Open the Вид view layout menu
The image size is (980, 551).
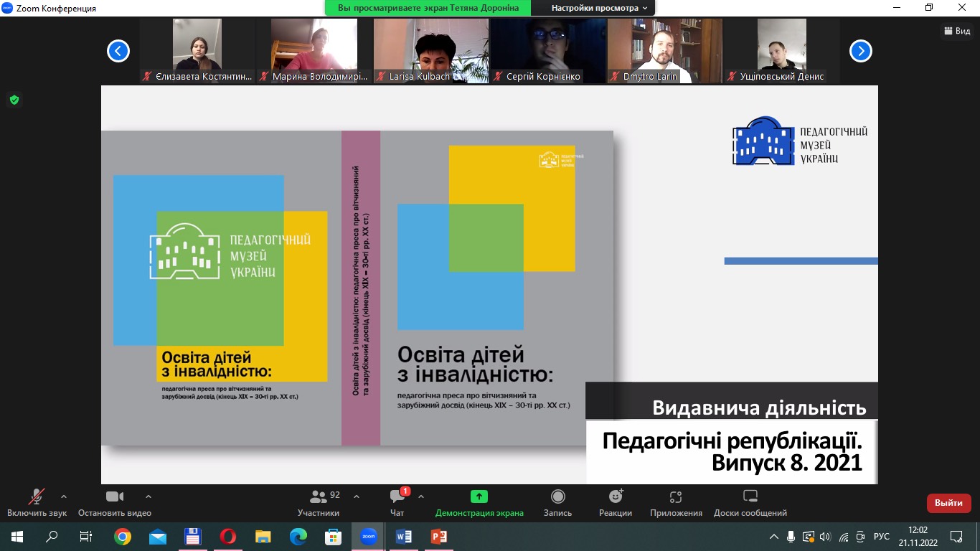957,31
